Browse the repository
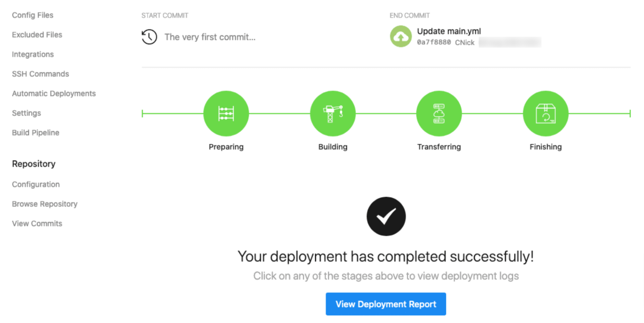 pyautogui.click(x=44, y=204)
